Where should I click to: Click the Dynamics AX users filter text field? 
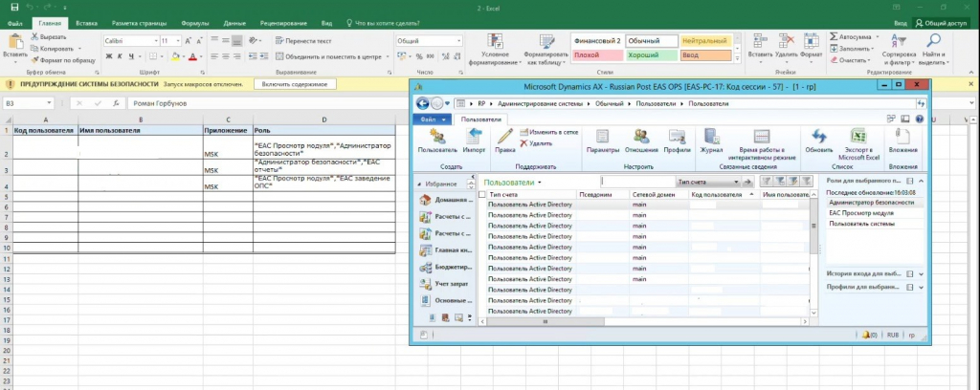point(637,182)
